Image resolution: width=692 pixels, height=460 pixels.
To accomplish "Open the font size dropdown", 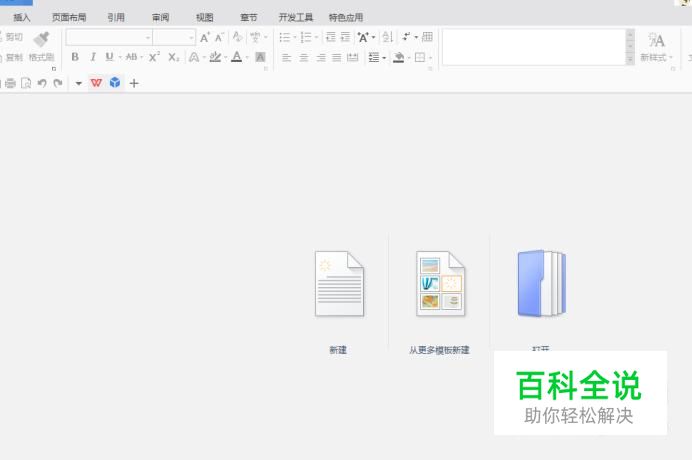I will [191, 37].
